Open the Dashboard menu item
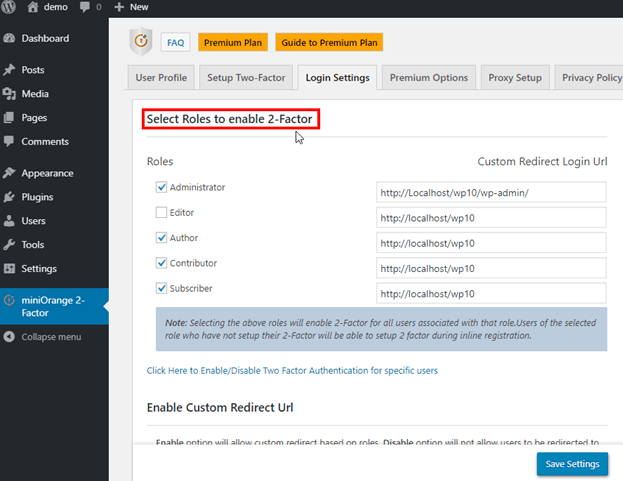 (x=54, y=39)
